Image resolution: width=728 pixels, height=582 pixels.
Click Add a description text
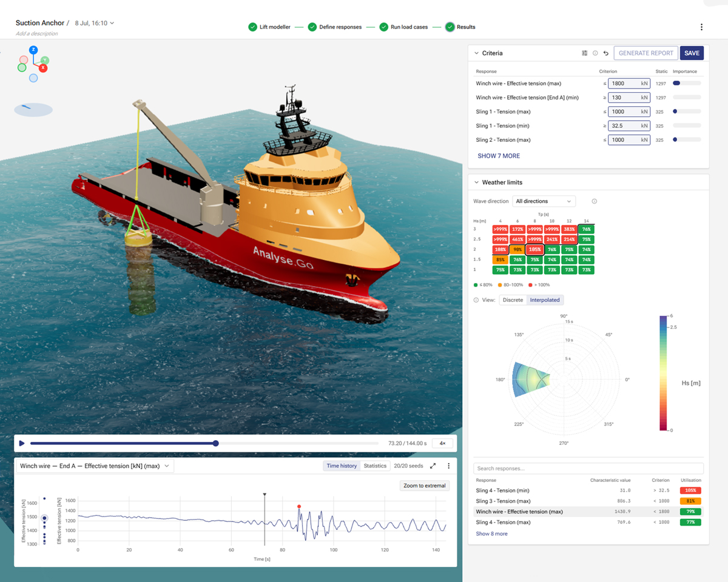[37, 33]
